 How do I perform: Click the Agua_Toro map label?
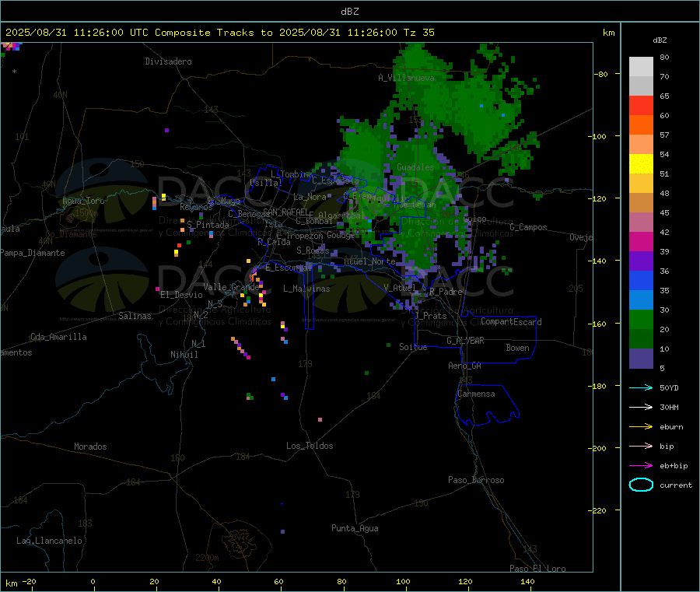click(x=83, y=201)
